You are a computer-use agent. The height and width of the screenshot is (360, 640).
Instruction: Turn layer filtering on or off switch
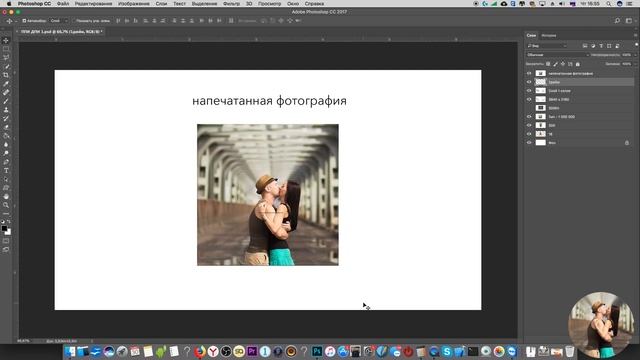636,45
